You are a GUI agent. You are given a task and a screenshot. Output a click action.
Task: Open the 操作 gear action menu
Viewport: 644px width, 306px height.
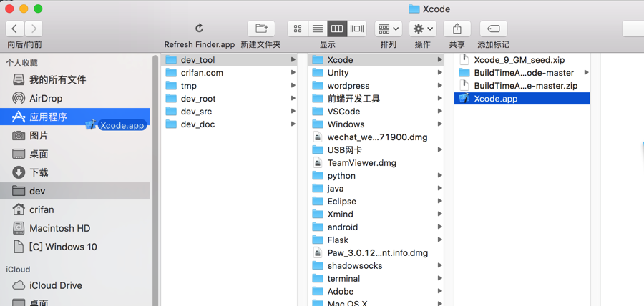coord(423,29)
